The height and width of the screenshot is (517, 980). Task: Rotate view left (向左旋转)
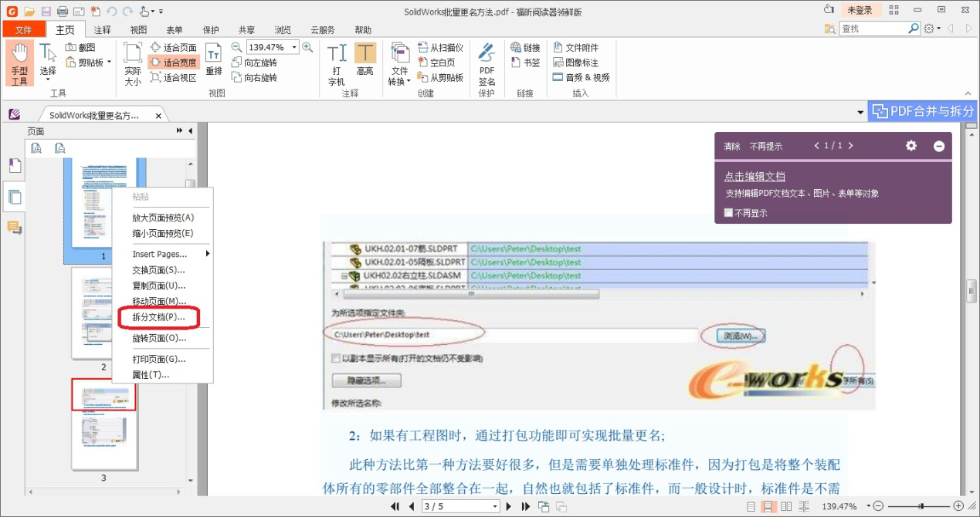pos(254,63)
